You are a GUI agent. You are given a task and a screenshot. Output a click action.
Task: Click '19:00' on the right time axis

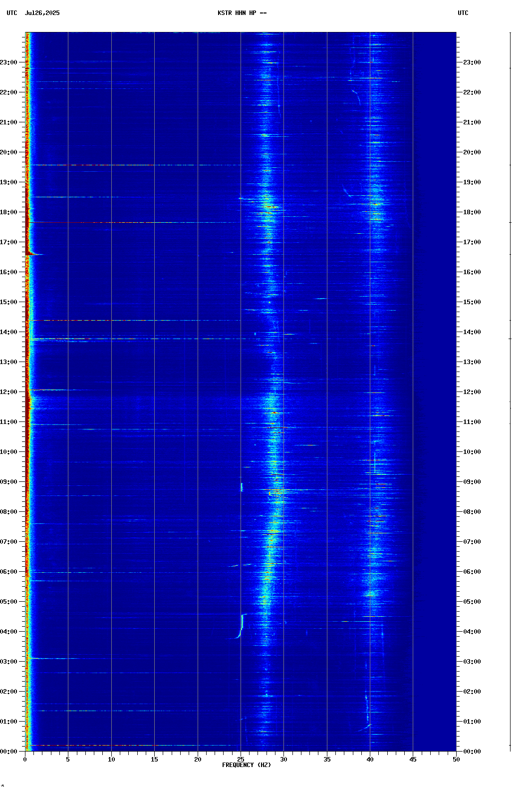point(472,182)
